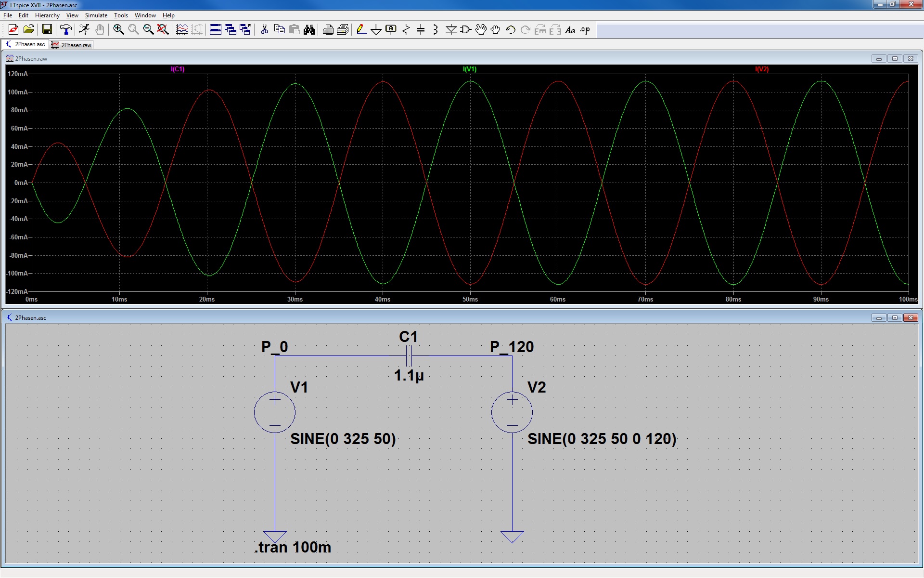The height and width of the screenshot is (578, 924).
Task: Switch to the 2Phasen.raw tab
Action: tap(72, 45)
